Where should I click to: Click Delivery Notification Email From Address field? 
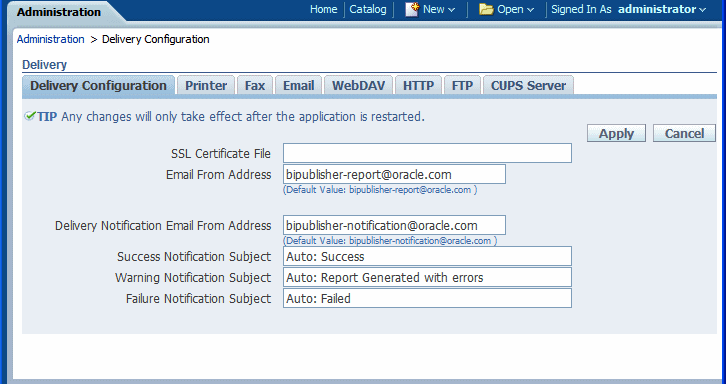click(x=394, y=226)
